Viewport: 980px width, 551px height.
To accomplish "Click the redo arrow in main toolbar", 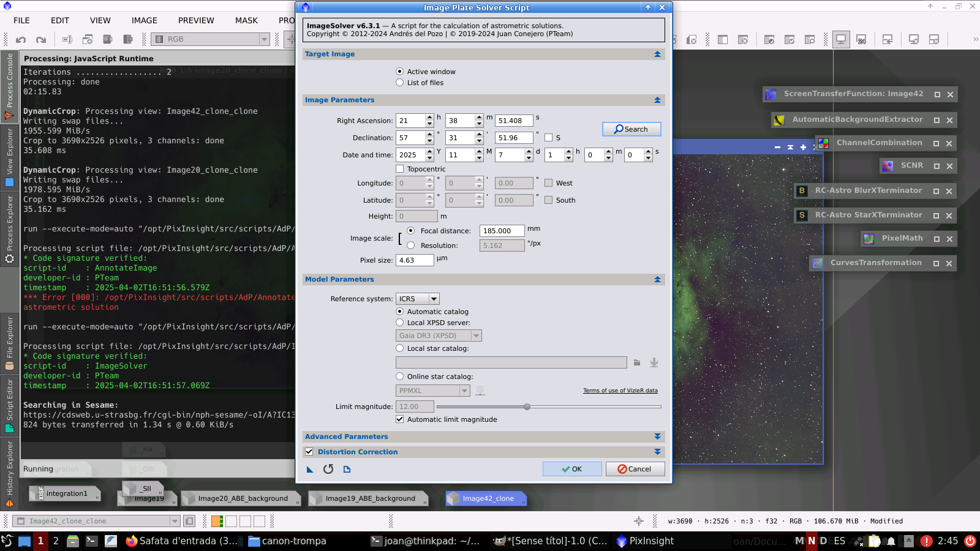I will coord(41,40).
